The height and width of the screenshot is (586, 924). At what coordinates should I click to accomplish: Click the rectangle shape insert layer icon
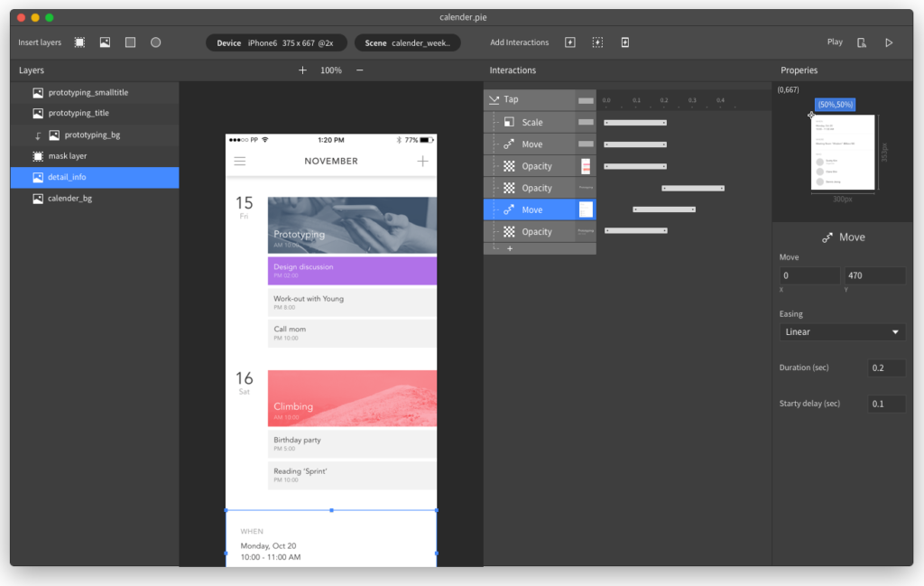tap(130, 42)
